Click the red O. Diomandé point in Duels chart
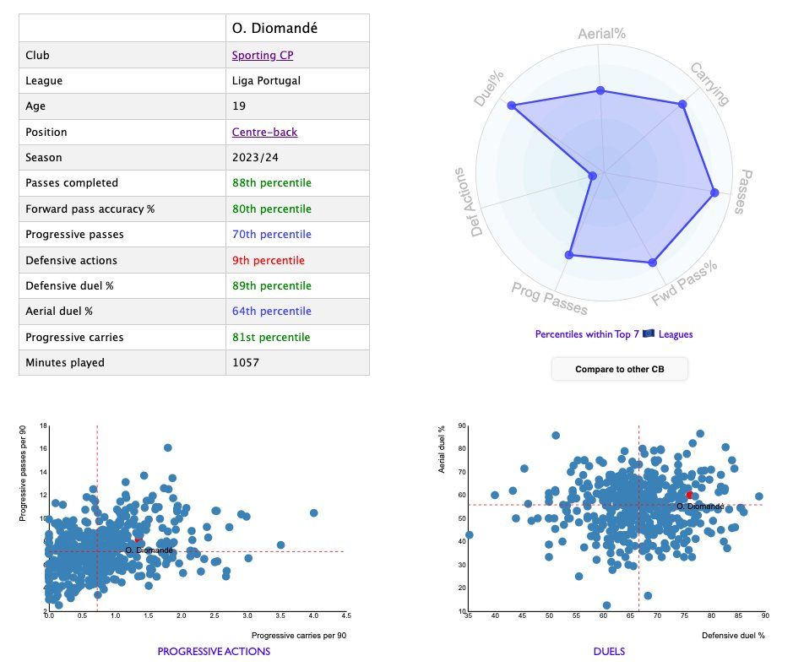Viewport: 793px width, 672px height. [689, 495]
